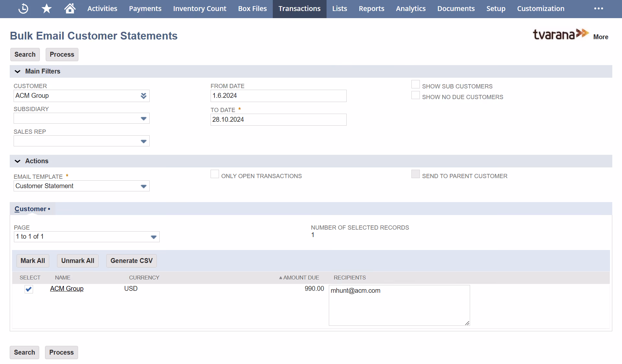
Task: Click Mark All button
Action: (33, 261)
